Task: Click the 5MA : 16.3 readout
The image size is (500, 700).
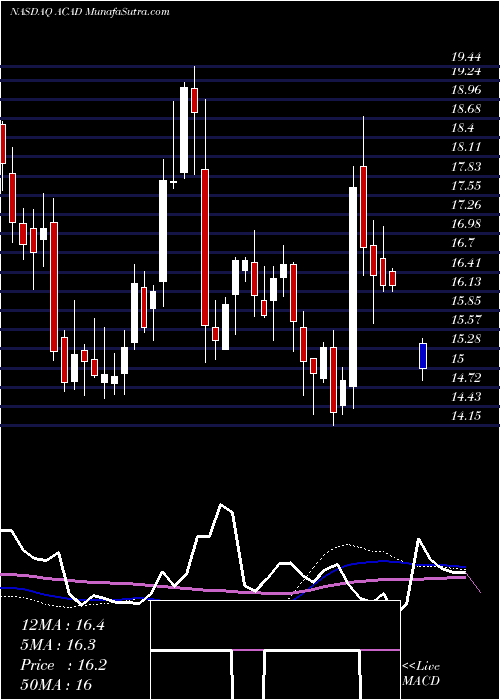Action: coord(58,645)
